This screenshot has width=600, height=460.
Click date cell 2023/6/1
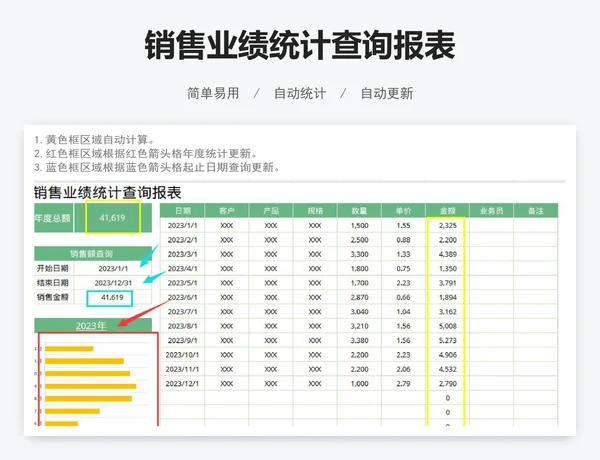[183, 297]
